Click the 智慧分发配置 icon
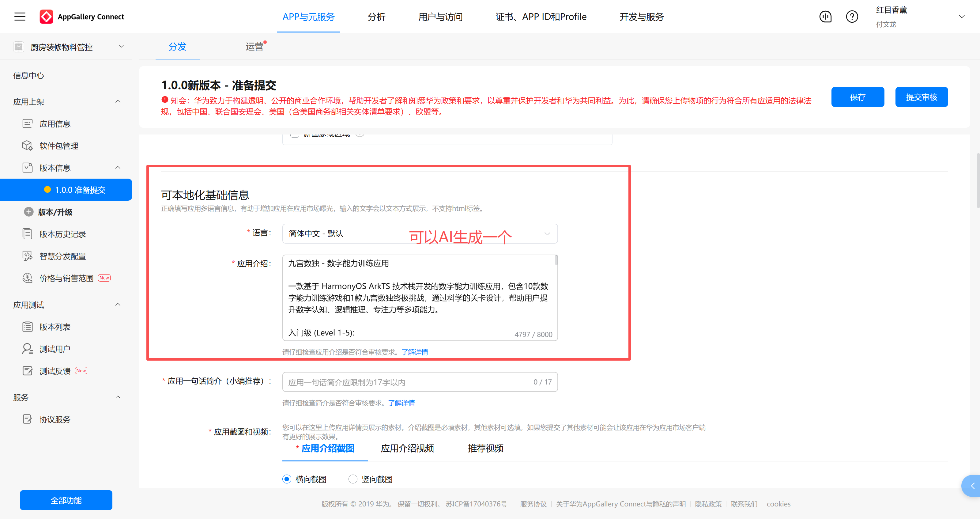The height and width of the screenshot is (519, 980). (x=27, y=256)
